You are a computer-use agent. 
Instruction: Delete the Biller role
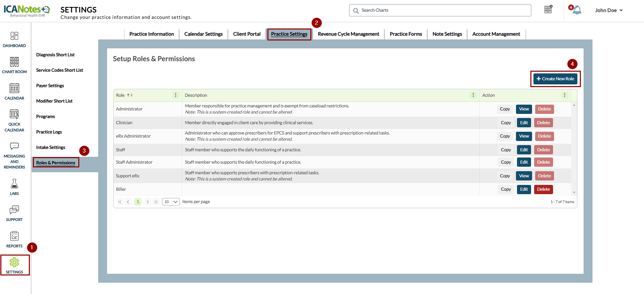click(x=543, y=189)
